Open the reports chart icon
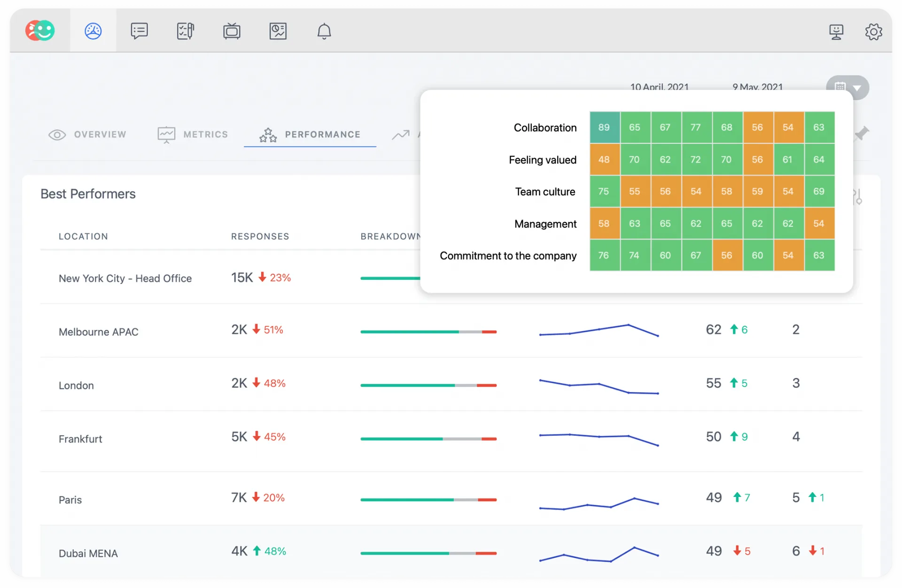The width and height of the screenshot is (902, 588). coord(278,31)
